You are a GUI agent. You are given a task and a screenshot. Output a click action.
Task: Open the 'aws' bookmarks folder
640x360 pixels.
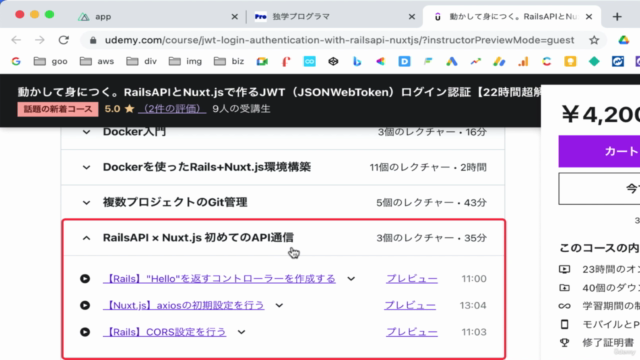(x=97, y=62)
